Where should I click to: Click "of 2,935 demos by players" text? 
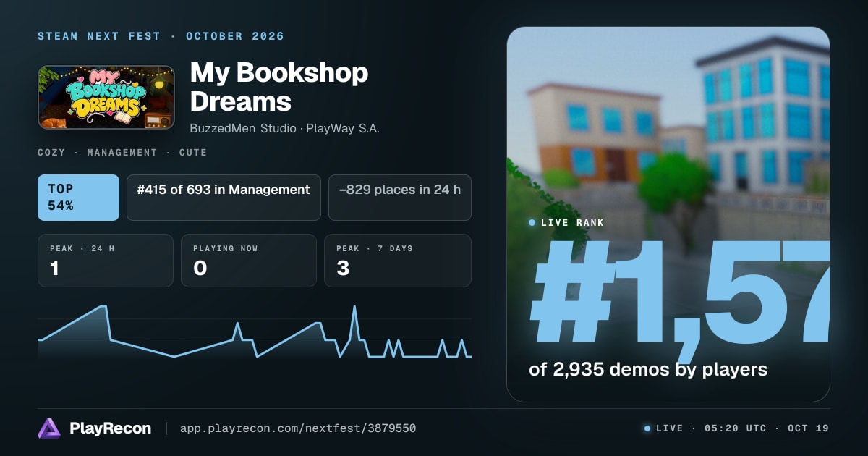pyautogui.click(x=648, y=369)
